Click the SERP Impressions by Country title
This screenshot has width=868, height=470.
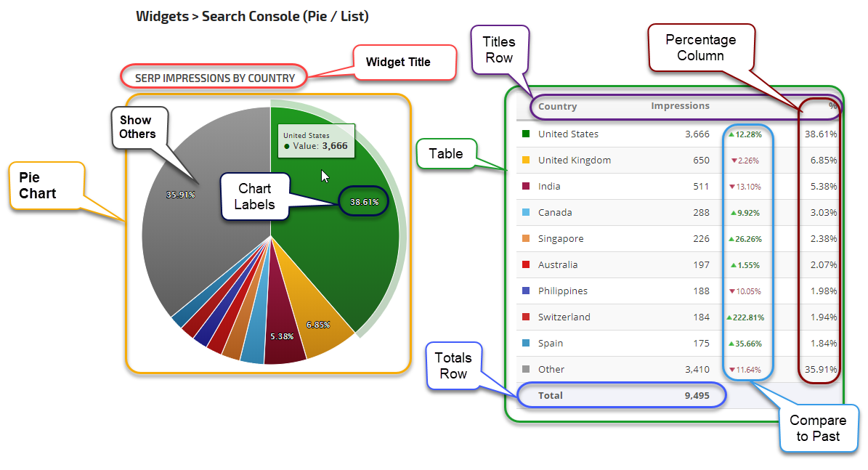(x=215, y=78)
